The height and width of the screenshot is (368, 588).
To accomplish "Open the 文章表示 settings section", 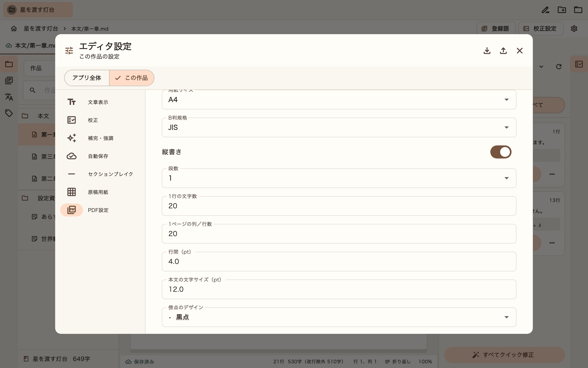I will coord(100,102).
